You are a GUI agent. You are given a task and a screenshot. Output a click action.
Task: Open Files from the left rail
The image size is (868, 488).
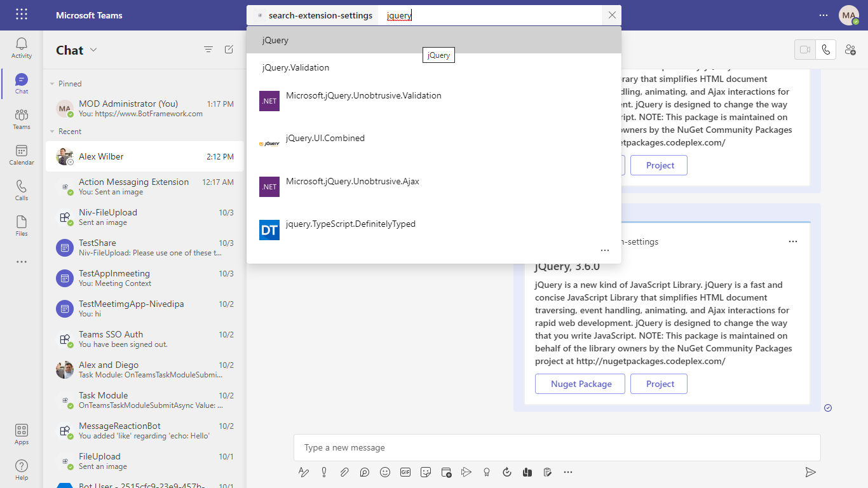coord(22,226)
